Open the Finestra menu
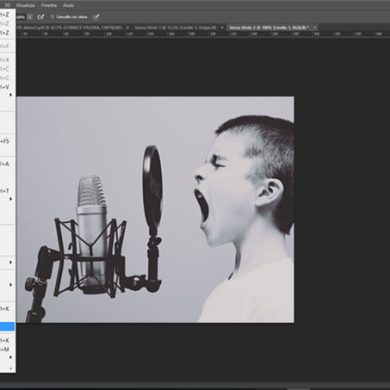 click(49, 5)
